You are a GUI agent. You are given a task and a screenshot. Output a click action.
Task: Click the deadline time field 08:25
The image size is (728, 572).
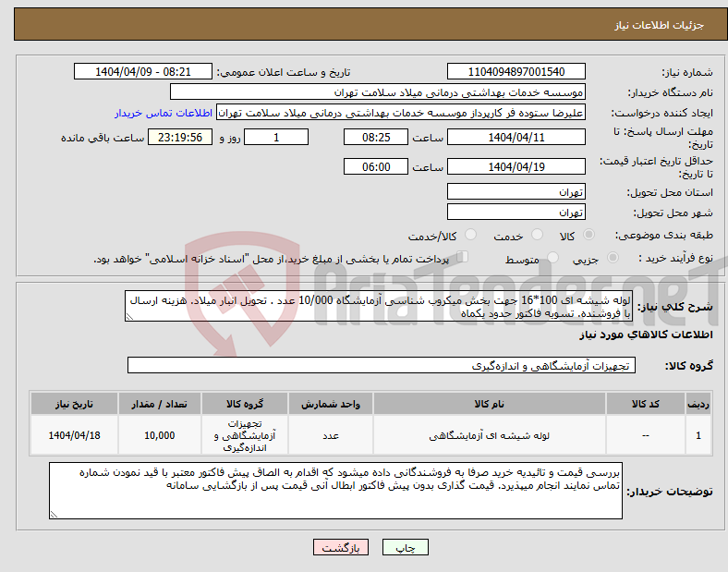[376, 137]
